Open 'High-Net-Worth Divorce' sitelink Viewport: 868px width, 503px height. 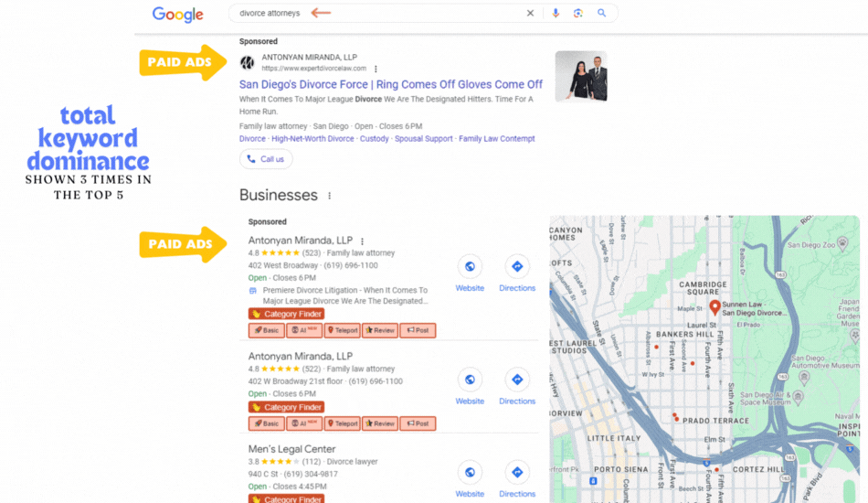click(x=312, y=138)
